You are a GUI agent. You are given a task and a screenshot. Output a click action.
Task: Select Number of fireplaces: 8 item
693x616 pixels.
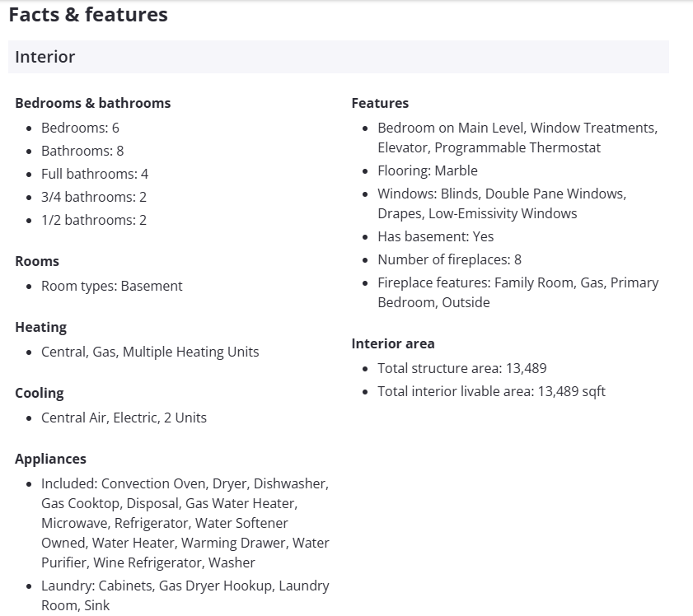coord(449,259)
